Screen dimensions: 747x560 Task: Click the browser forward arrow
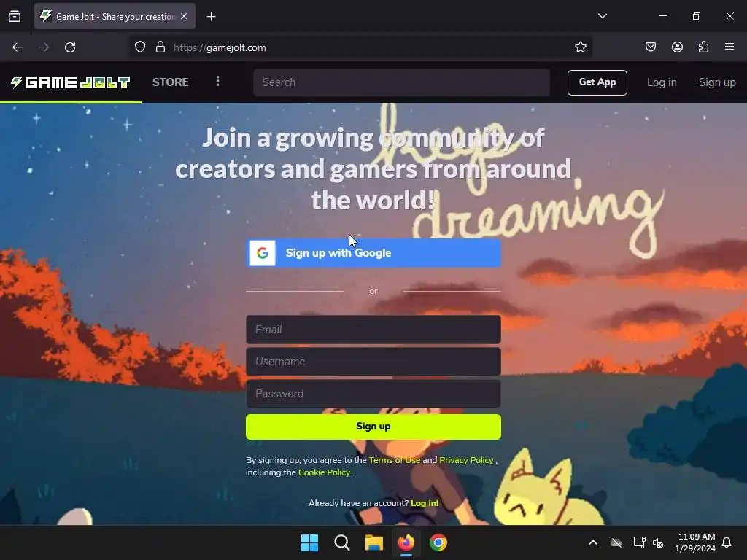pos(44,47)
